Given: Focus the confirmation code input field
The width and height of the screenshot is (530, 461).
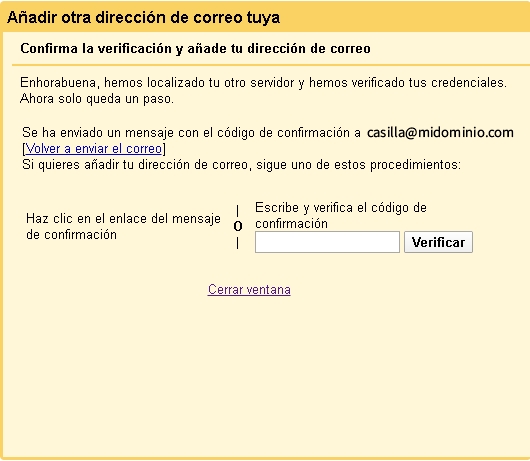Looking at the screenshot, I should point(327,242).
